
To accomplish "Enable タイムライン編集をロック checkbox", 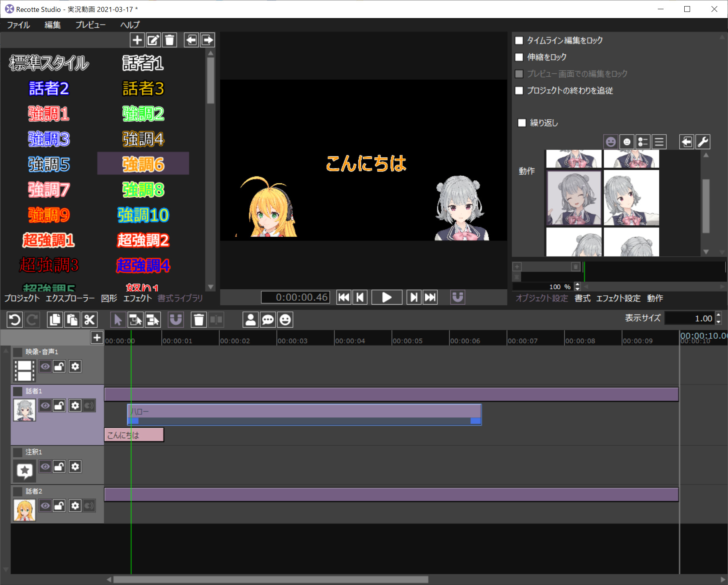I will pyautogui.click(x=519, y=40).
